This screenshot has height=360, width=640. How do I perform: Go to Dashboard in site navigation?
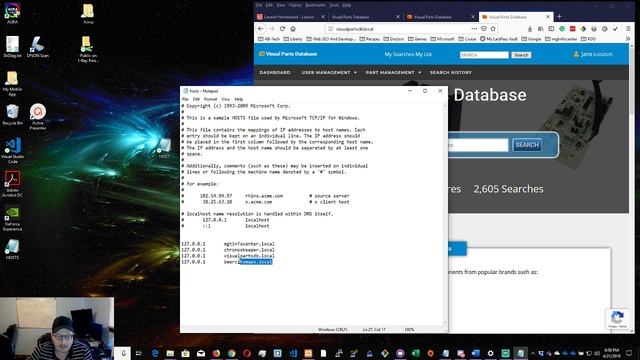coord(275,72)
